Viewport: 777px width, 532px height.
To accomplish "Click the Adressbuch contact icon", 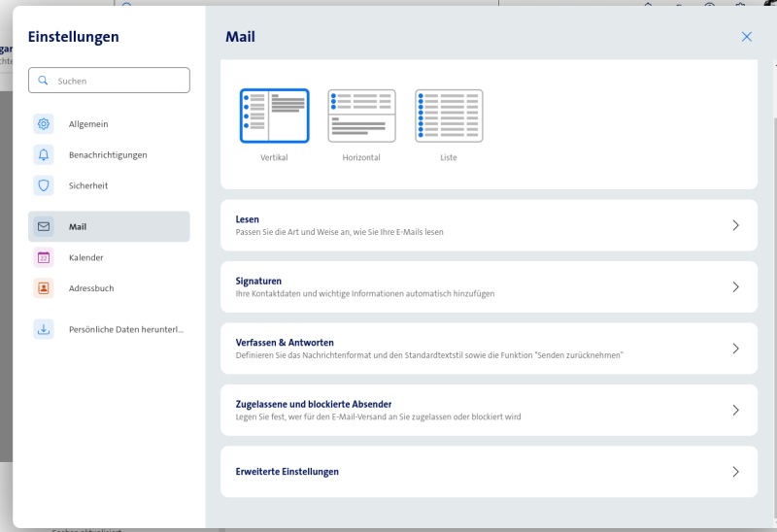I will [44, 288].
